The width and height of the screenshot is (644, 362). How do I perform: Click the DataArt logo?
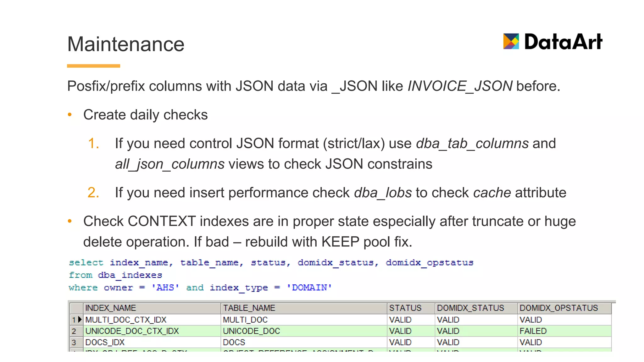point(552,42)
